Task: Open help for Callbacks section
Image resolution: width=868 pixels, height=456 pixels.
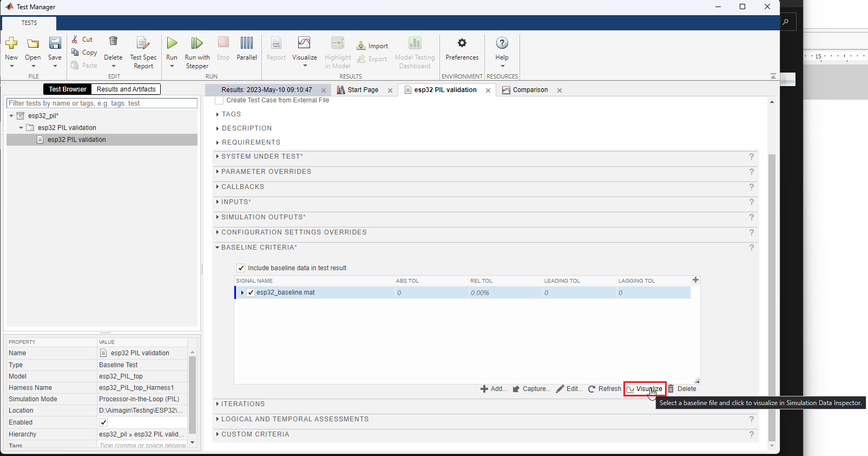Action: 751,187
